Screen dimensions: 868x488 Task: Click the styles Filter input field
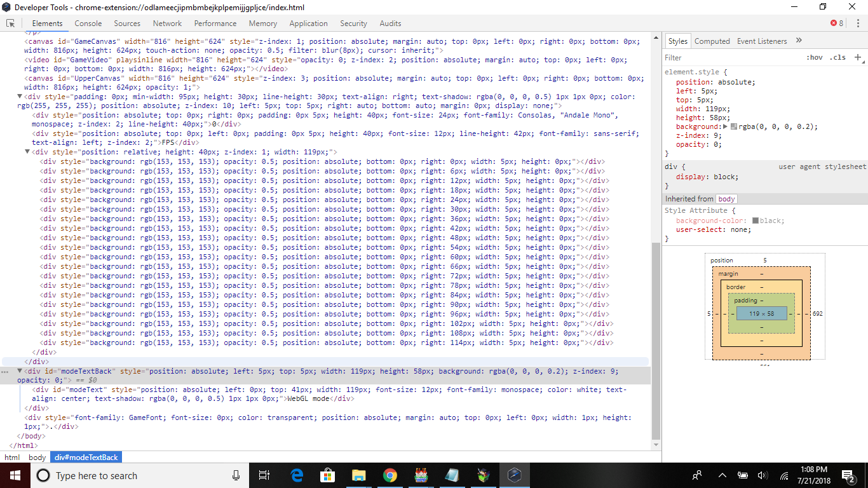pyautogui.click(x=731, y=57)
